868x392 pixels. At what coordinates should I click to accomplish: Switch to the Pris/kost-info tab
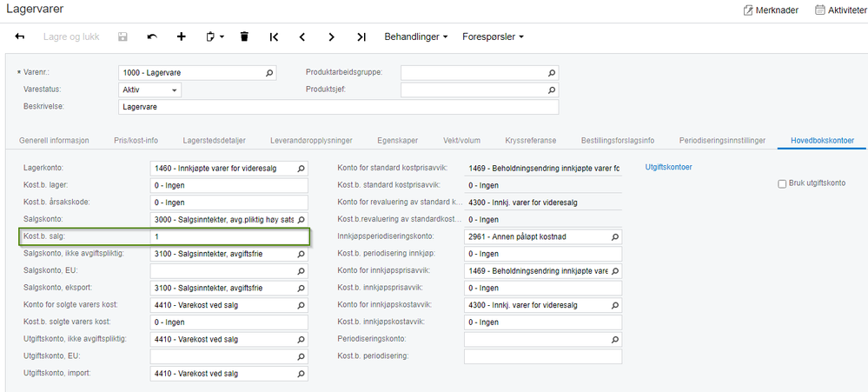pyautogui.click(x=136, y=140)
